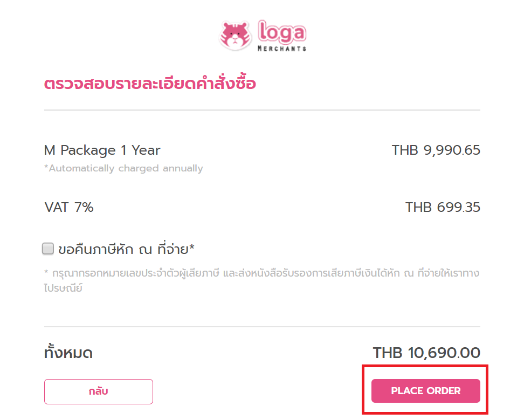The image size is (531, 420).
Task: Click the asterisk starting the grey footnote
Action: 46,272
